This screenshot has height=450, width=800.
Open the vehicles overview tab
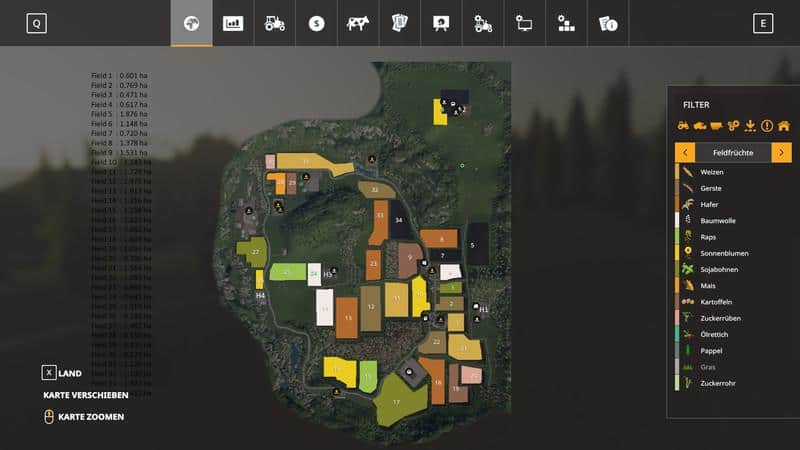(x=275, y=24)
